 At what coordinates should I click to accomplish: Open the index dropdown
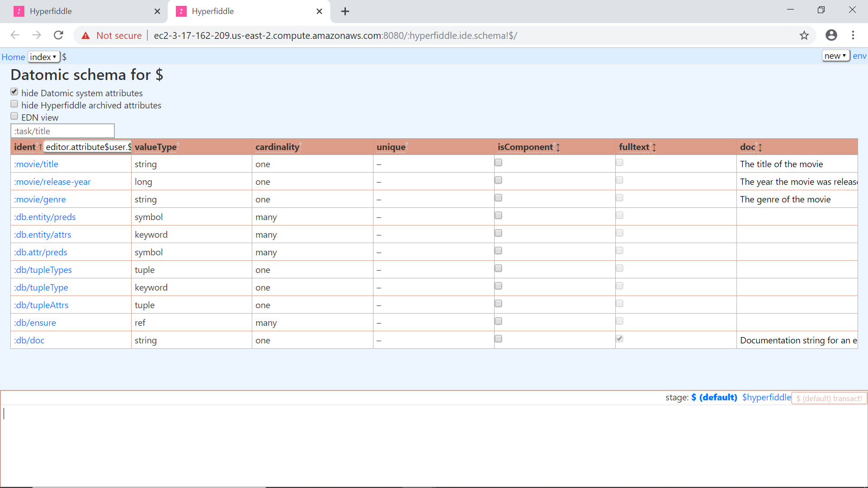[43, 57]
